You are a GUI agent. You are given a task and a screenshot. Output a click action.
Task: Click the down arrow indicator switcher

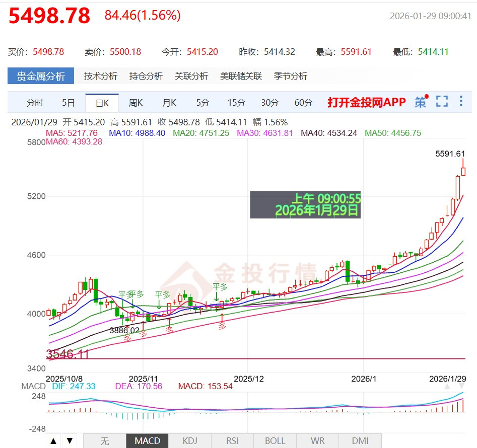pyautogui.click(x=70, y=440)
